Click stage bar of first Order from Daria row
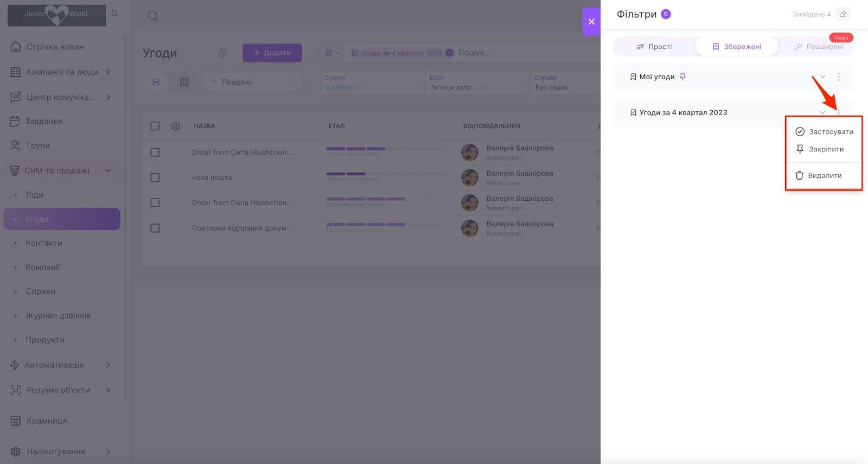Viewport: 868px width, 464px height. click(x=385, y=149)
